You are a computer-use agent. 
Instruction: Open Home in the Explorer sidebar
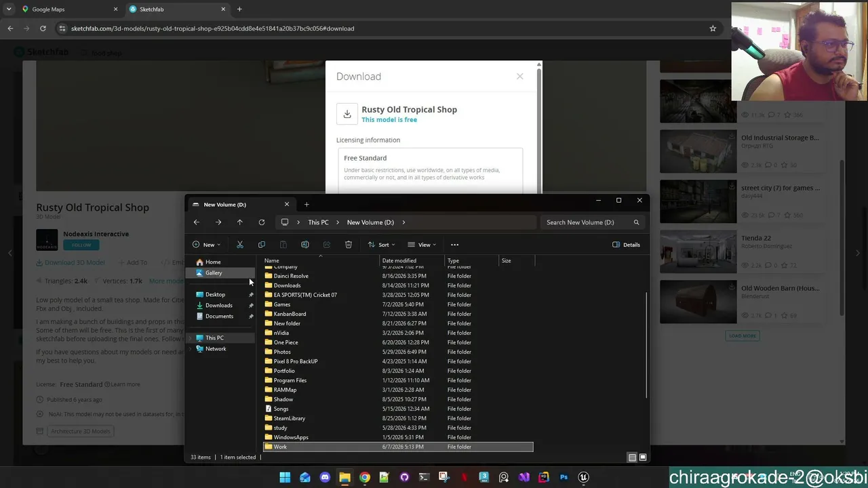point(213,262)
